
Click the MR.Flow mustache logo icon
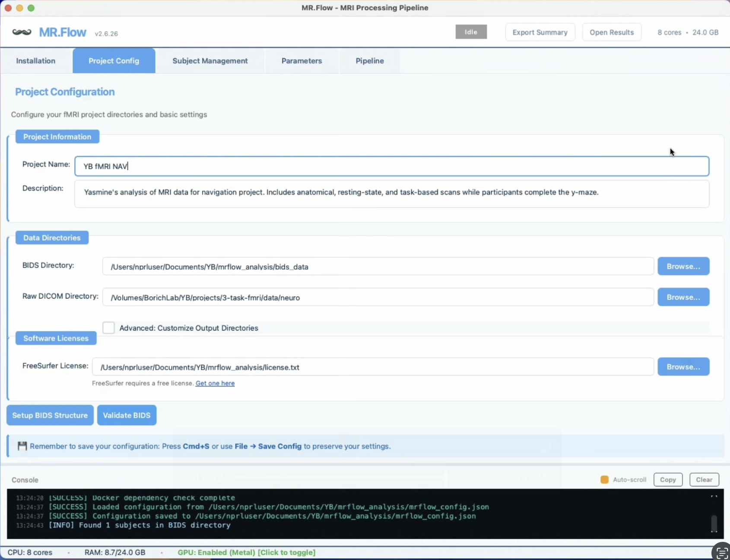click(x=22, y=32)
